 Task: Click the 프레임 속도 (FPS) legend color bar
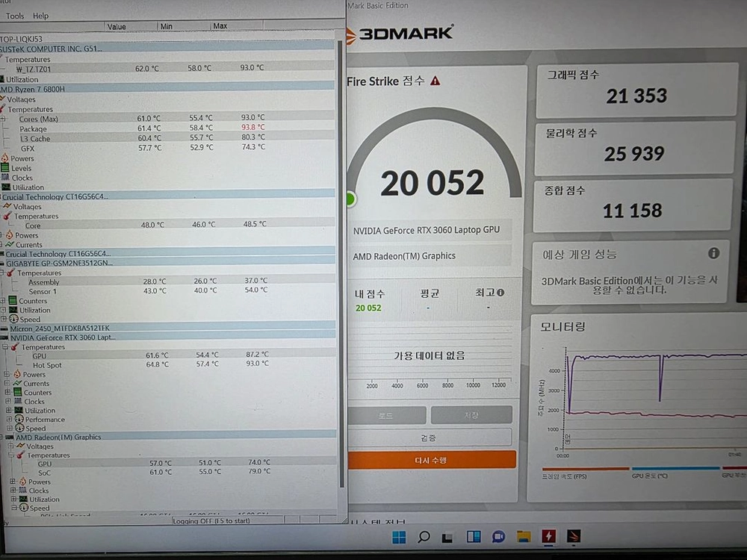pyautogui.click(x=586, y=469)
